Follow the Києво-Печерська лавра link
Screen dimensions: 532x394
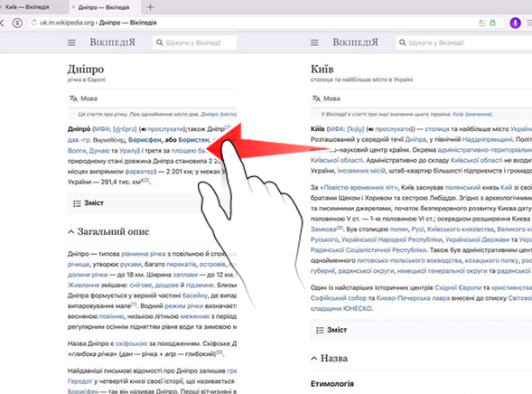click(413, 298)
